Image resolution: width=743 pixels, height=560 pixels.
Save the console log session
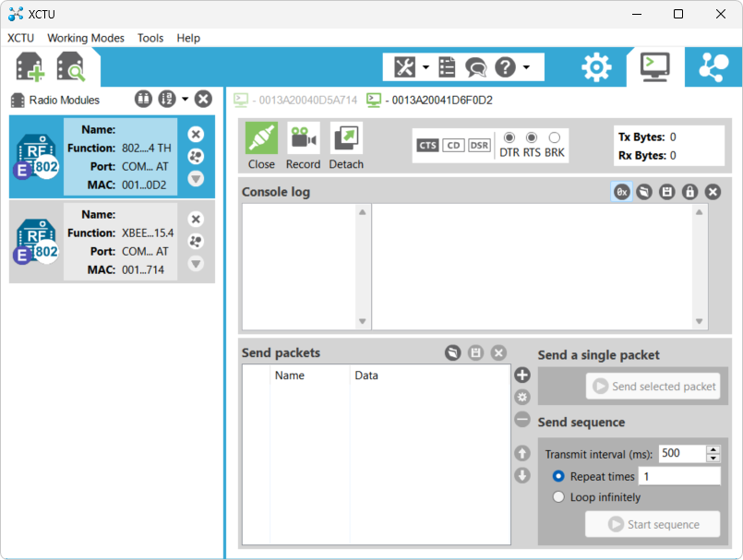pos(667,192)
